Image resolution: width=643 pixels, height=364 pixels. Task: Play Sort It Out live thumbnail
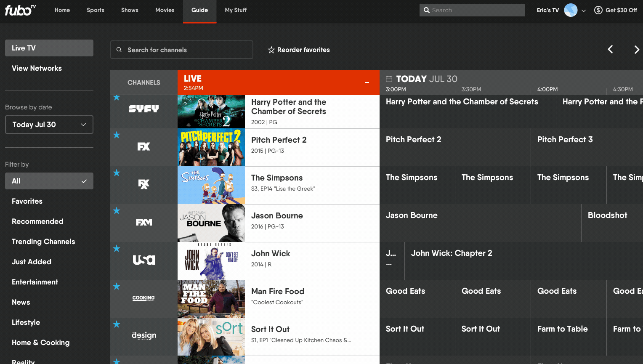pyautogui.click(x=211, y=337)
